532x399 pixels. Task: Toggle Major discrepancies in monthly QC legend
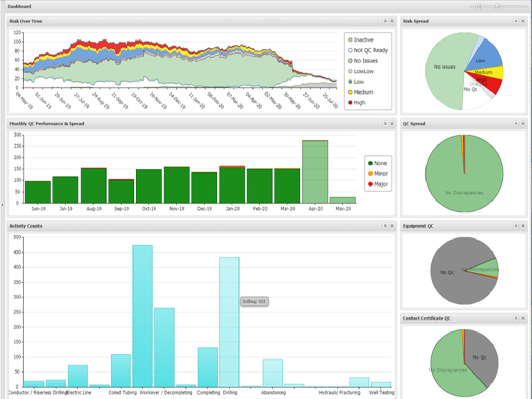pyautogui.click(x=380, y=184)
